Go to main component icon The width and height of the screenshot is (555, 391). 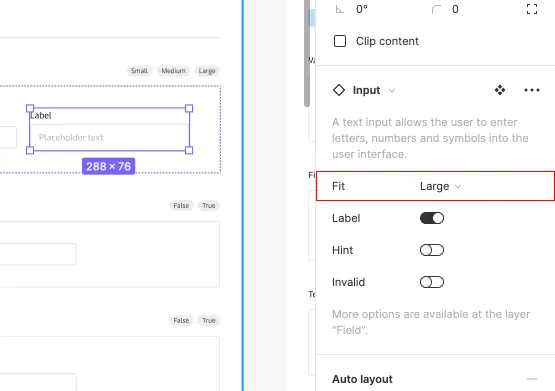click(500, 90)
